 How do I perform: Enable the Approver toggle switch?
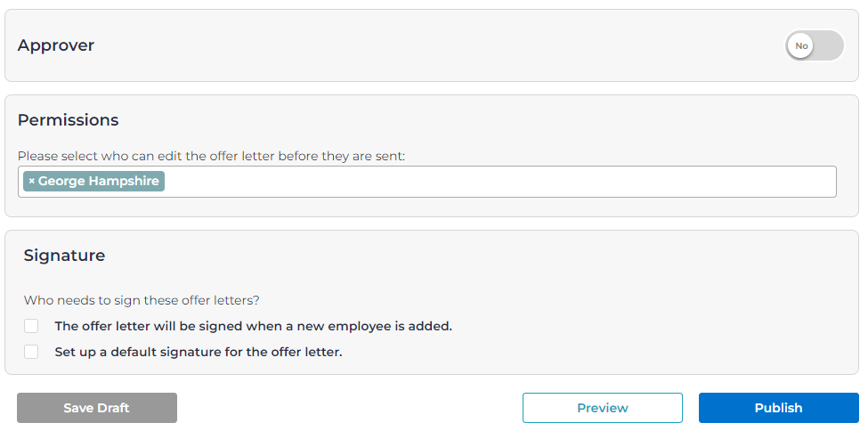814,45
